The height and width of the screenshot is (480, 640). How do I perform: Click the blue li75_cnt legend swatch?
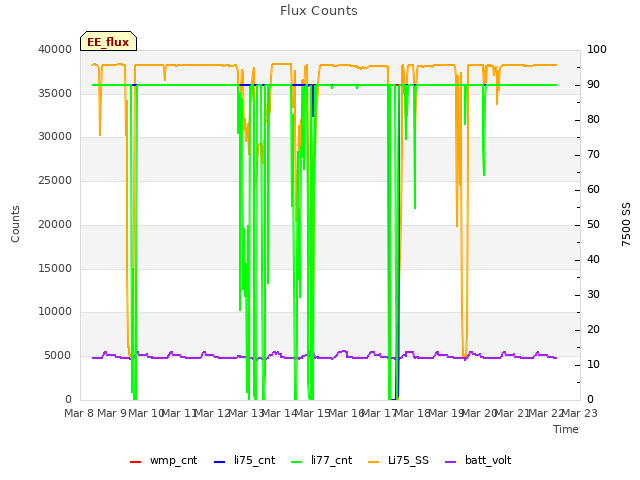tap(220, 462)
